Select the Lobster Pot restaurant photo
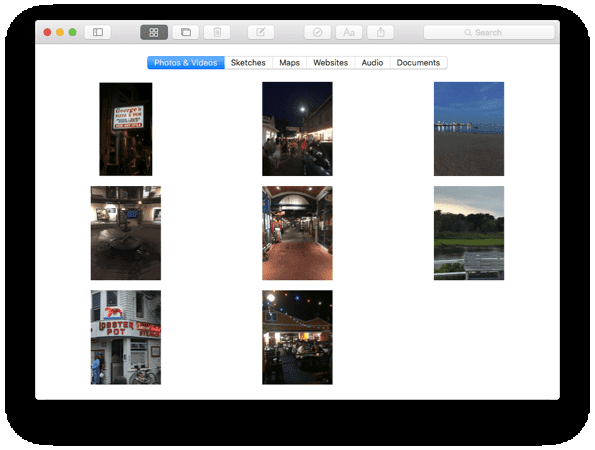The height and width of the screenshot is (450, 595). click(x=126, y=337)
